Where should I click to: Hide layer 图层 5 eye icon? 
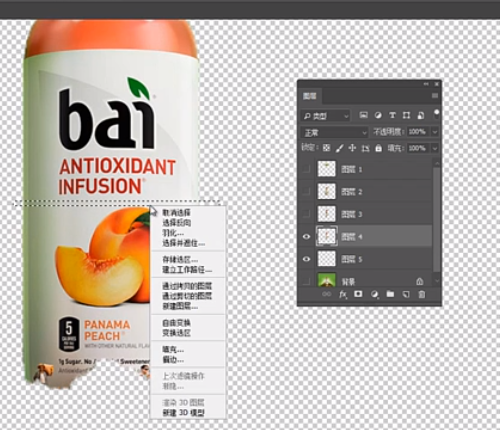click(x=306, y=259)
